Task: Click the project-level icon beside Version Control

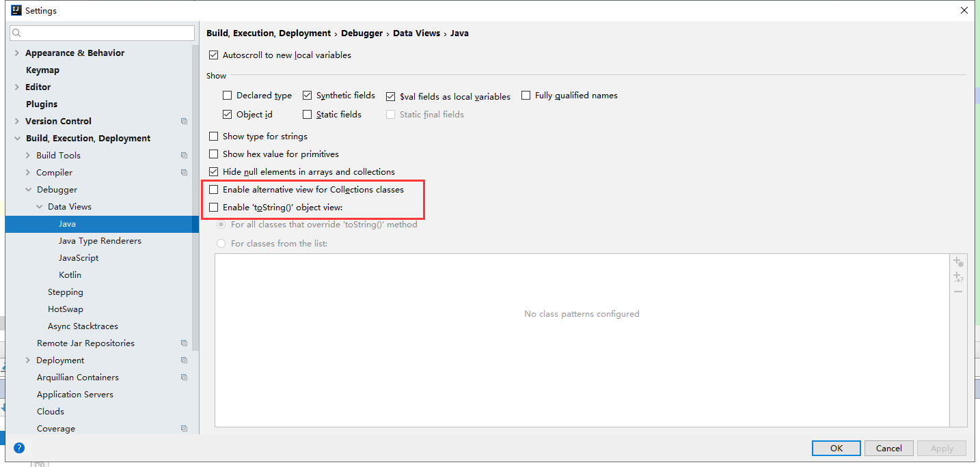Action: point(184,121)
